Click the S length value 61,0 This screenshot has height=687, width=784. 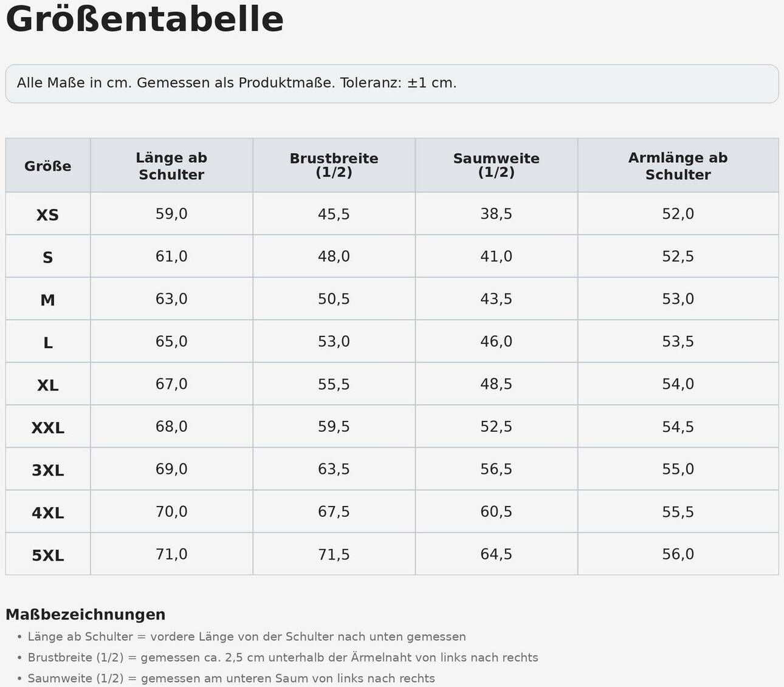click(171, 256)
